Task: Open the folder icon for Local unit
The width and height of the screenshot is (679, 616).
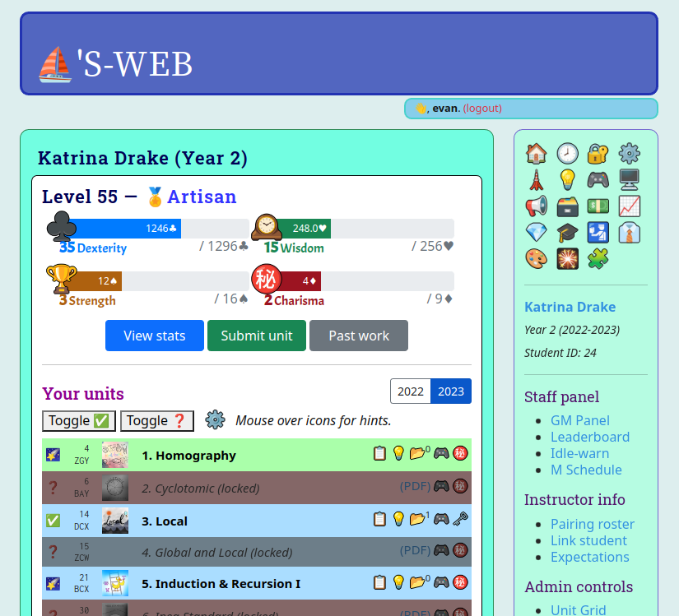Action: click(418, 518)
